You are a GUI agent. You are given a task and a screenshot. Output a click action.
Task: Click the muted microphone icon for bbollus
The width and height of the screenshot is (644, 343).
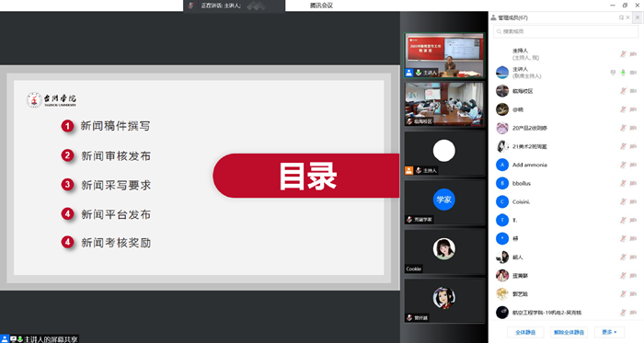pos(623,183)
